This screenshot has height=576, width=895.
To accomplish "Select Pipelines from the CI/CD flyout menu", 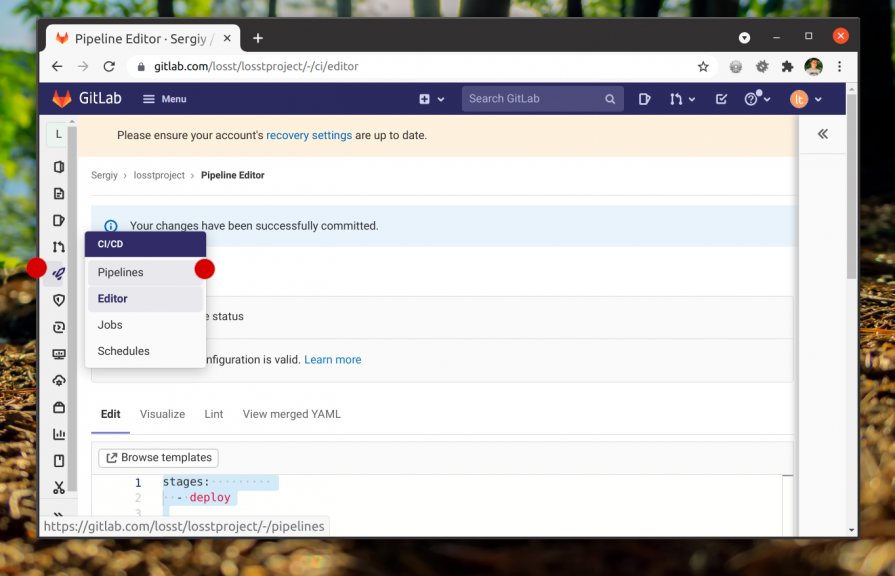I will click(120, 272).
